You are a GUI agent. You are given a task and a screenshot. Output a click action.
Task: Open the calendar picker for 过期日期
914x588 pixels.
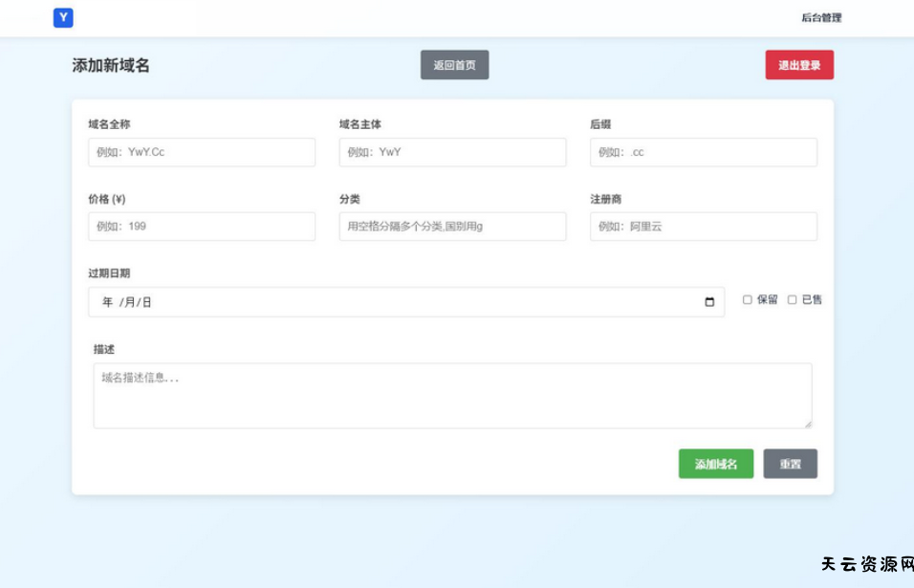tap(709, 302)
